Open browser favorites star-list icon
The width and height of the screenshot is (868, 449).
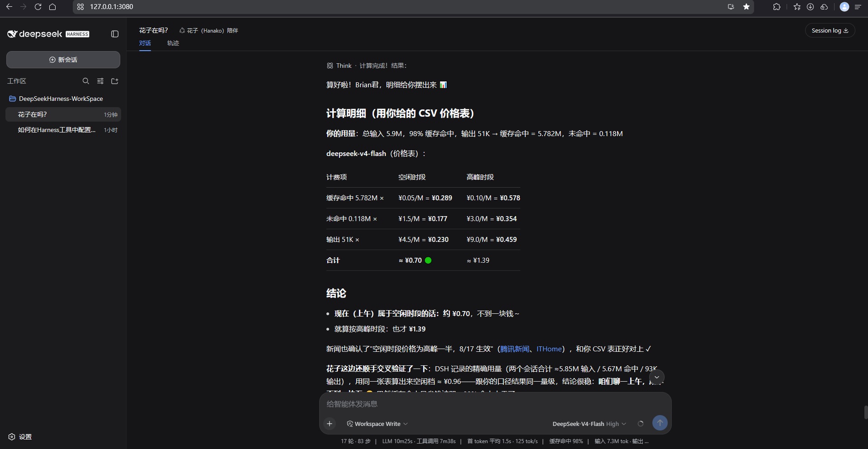tap(797, 7)
